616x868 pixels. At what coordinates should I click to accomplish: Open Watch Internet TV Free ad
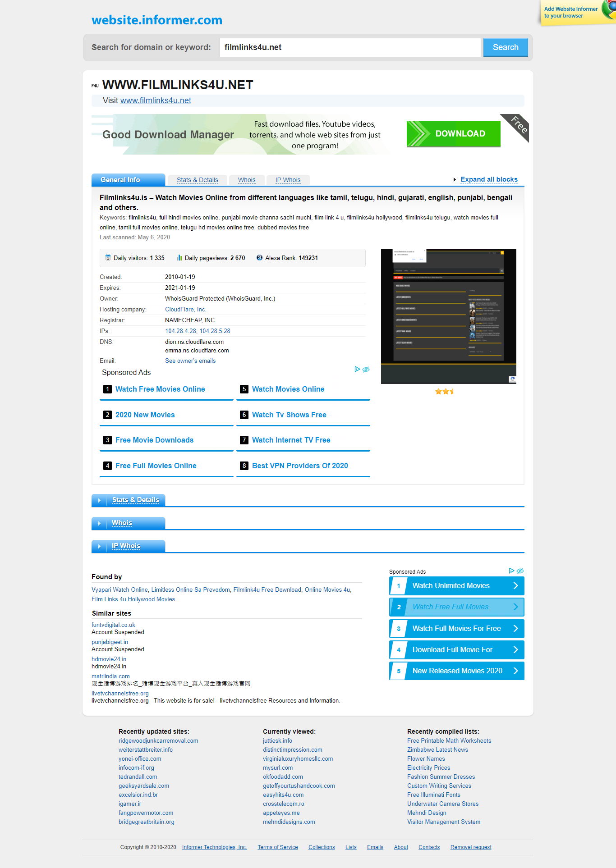tap(291, 440)
